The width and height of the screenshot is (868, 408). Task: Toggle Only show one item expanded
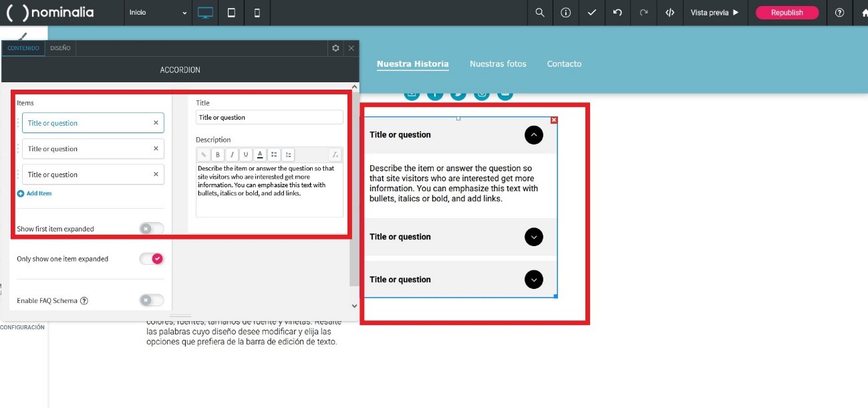click(x=151, y=259)
